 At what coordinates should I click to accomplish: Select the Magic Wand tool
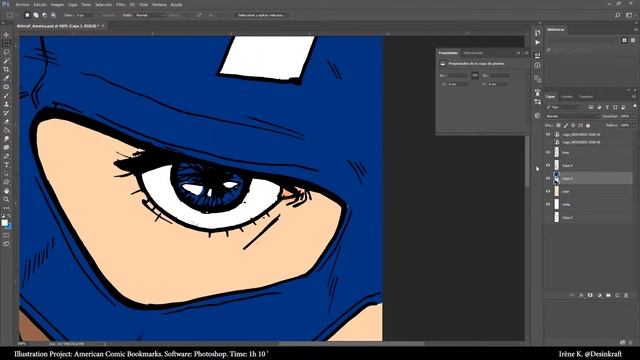(x=6, y=61)
